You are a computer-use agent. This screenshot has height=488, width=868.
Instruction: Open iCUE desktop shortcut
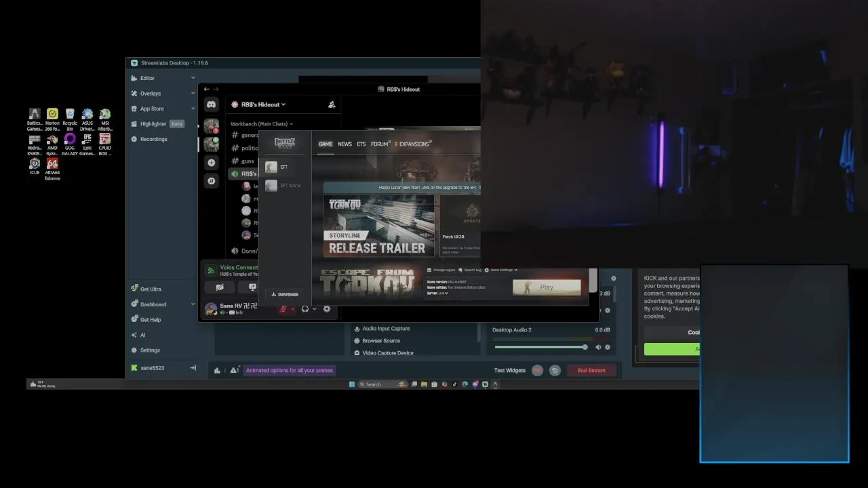point(35,167)
